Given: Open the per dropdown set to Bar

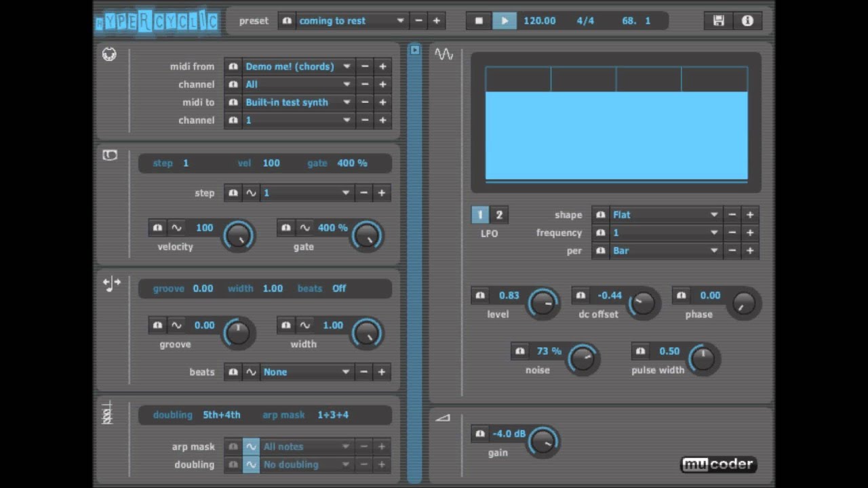Looking at the screenshot, I should pyautogui.click(x=665, y=251).
